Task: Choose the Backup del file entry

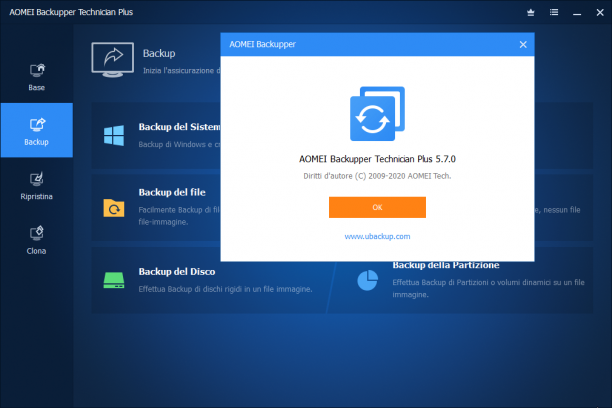Action: 172,192
